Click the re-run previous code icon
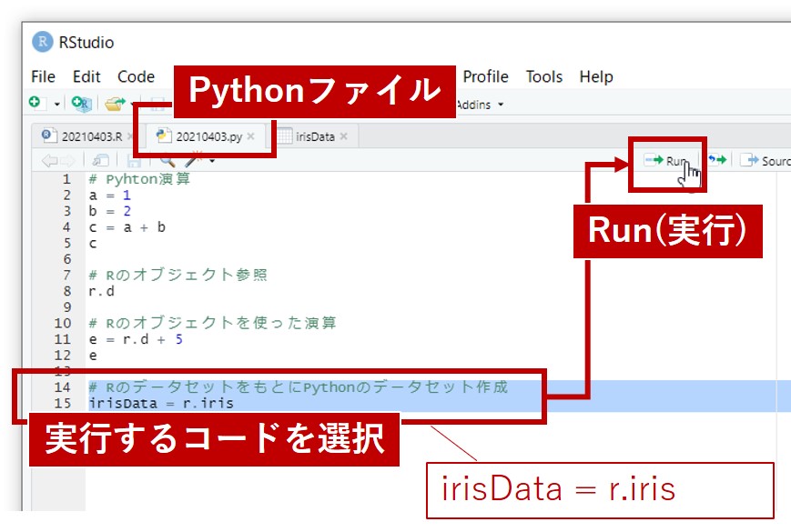Screen dimensions: 791x532 (x=717, y=161)
